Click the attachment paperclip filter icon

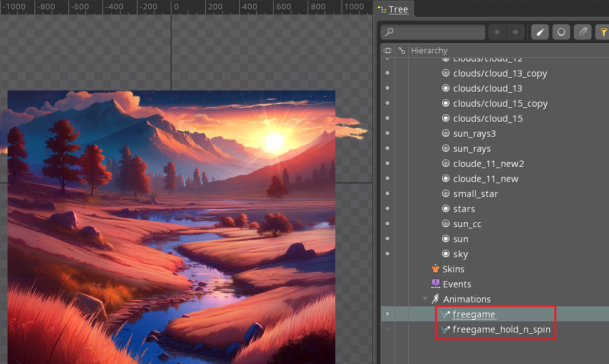coord(583,32)
